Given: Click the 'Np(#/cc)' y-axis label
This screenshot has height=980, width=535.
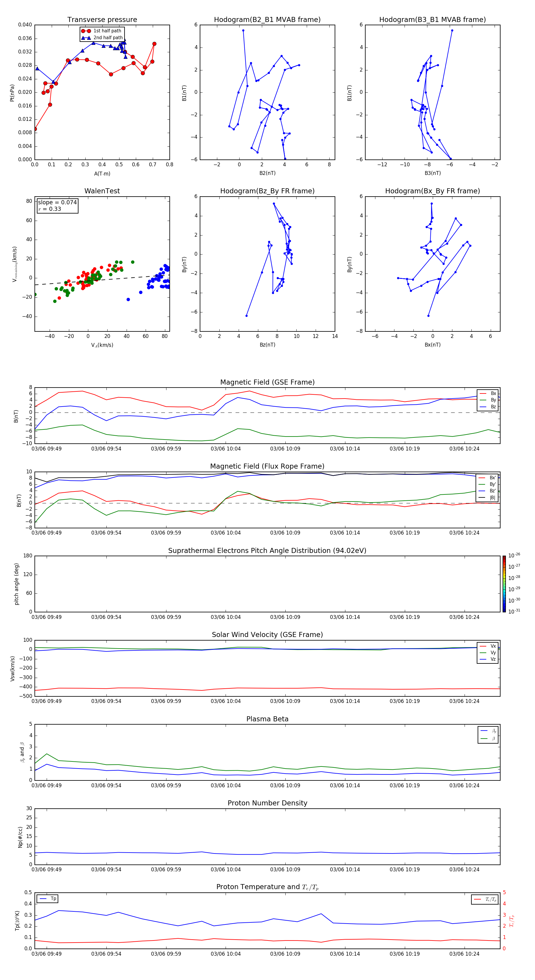Looking at the screenshot, I should [20, 837].
